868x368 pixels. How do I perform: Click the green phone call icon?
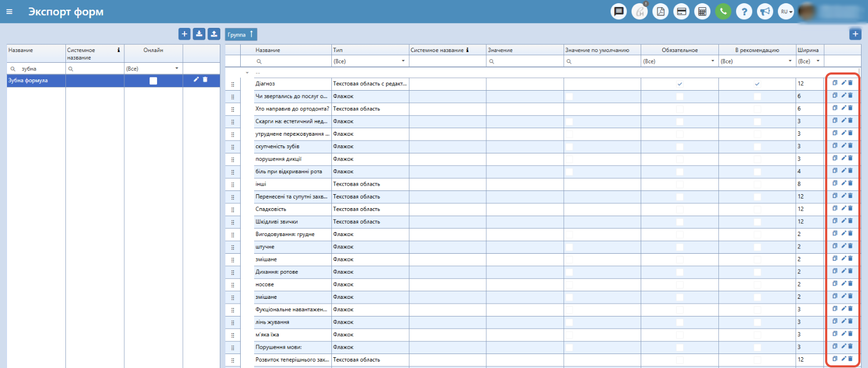click(723, 11)
